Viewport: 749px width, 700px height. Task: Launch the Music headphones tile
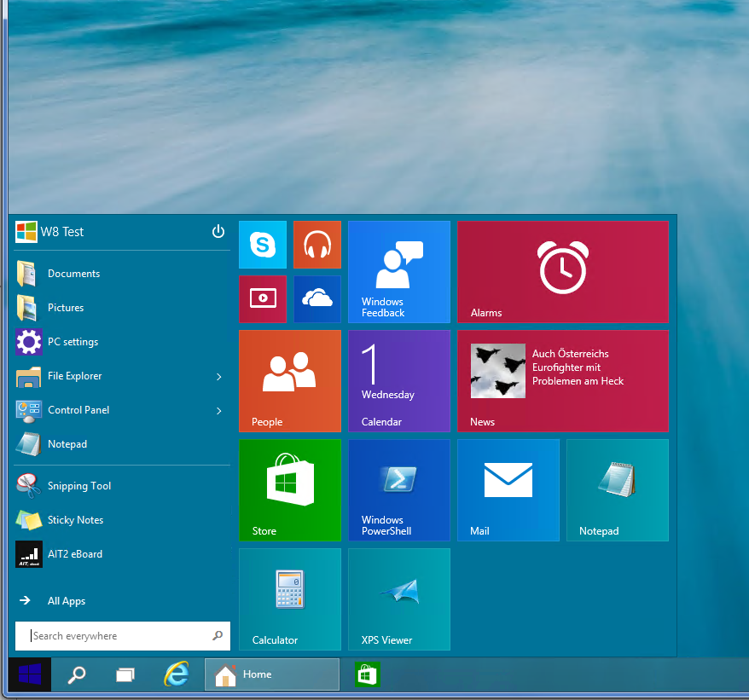click(317, 245)
